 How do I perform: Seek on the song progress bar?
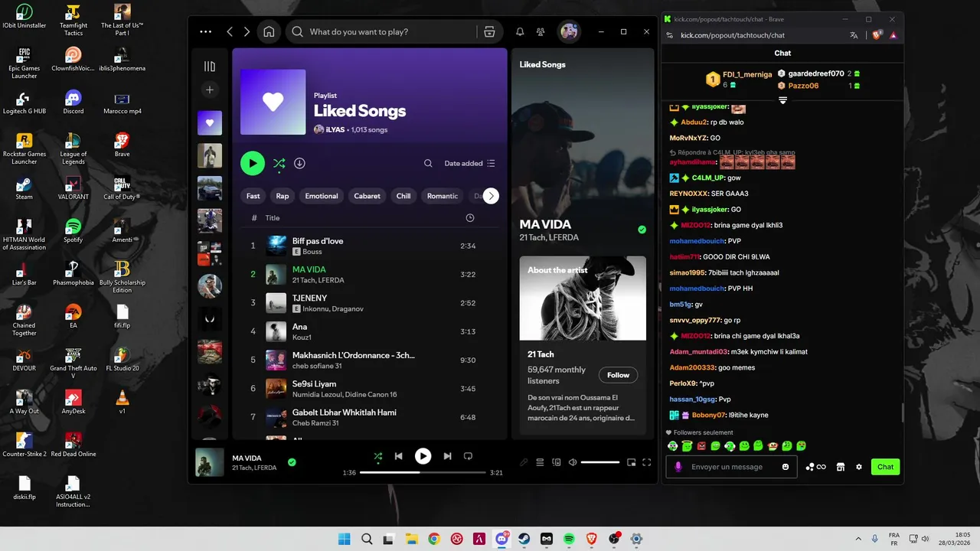click(423, 473)
